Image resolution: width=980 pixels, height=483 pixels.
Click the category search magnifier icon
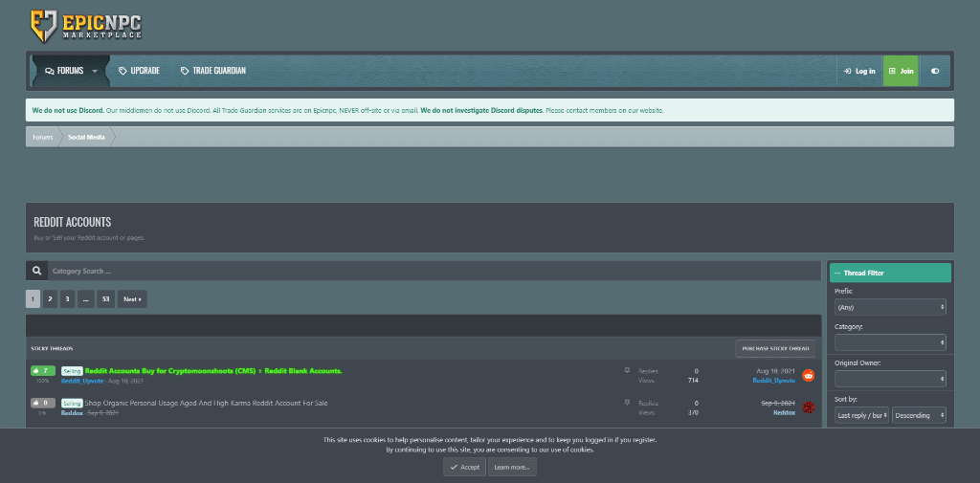[x=37, y=271]
